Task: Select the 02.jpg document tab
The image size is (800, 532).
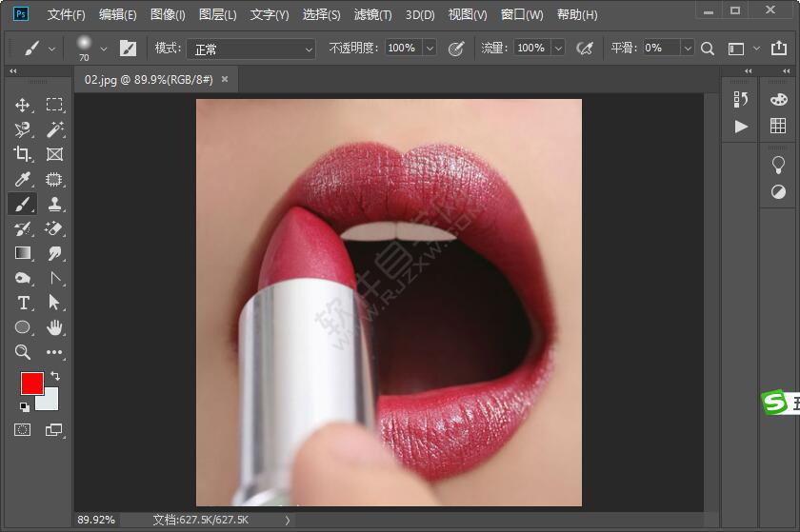Action: tap(149, 80)
